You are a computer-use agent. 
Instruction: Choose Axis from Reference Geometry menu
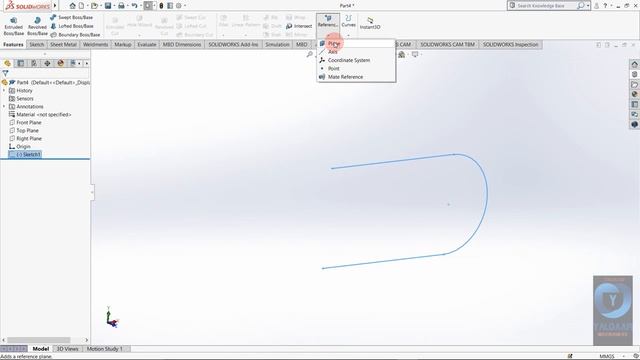pyautogui.click(x=356, y=52)
